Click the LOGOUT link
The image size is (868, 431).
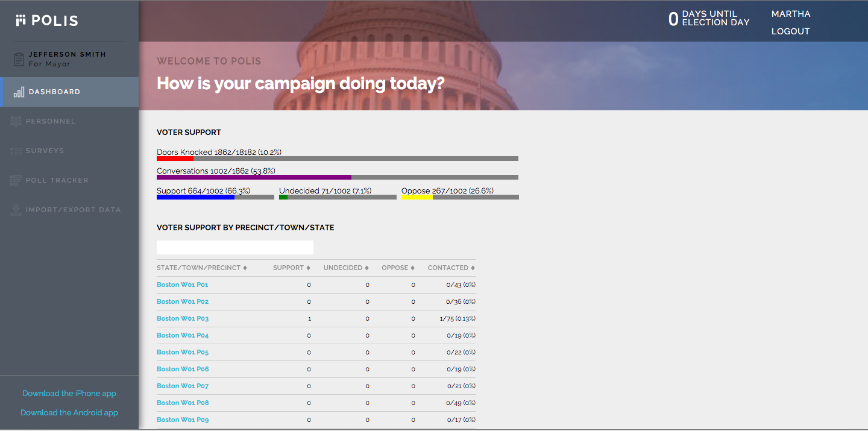coord(790,31)
